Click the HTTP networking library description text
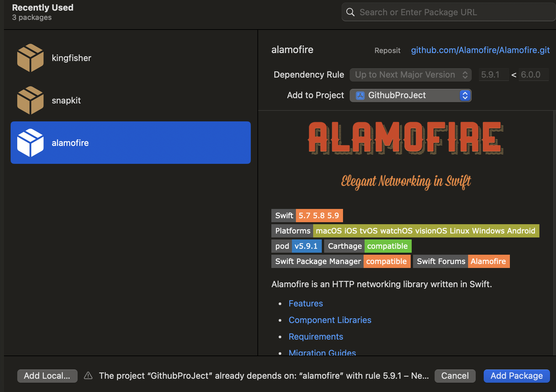 point(382,284)
